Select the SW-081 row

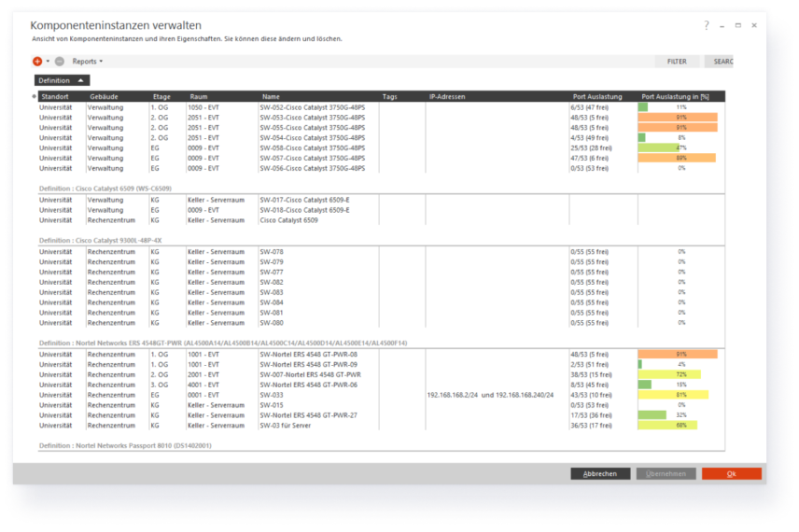click(x=381, y=313)
